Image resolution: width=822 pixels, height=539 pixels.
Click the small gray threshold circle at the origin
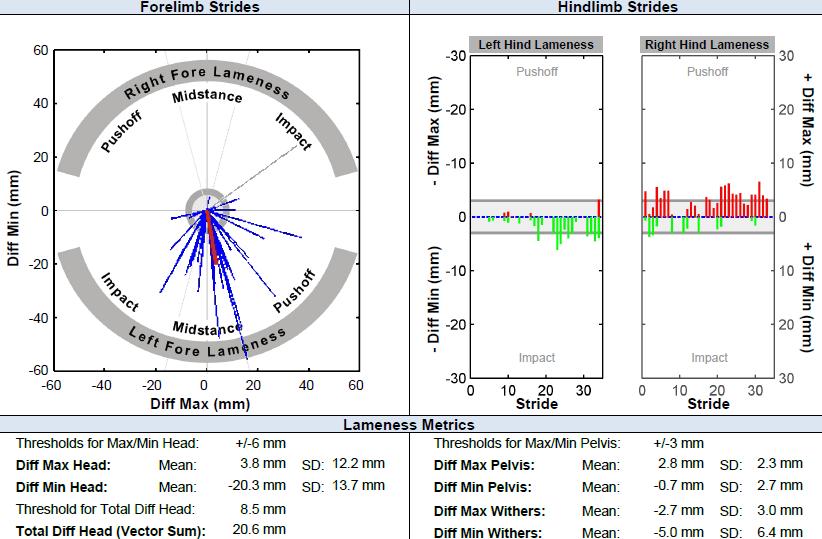[207, 210]
